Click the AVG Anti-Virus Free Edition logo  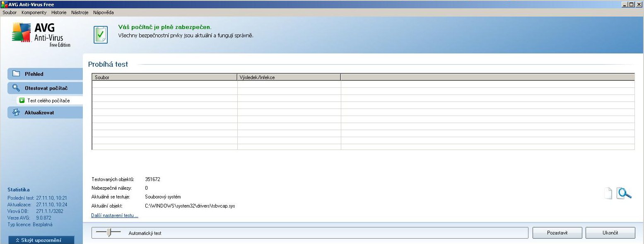tap(41, 35)
